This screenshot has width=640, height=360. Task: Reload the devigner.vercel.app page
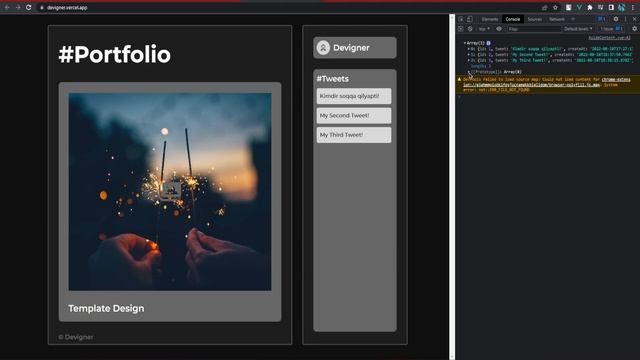point(29,7)
